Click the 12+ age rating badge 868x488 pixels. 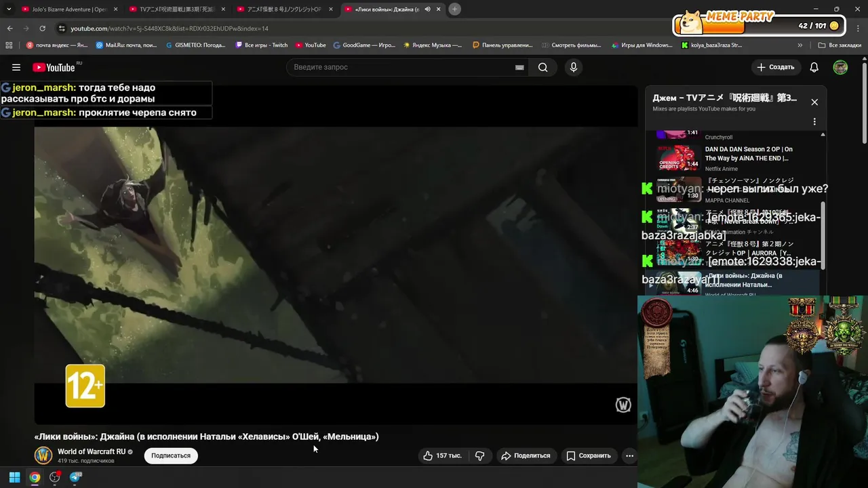point(85,386)
